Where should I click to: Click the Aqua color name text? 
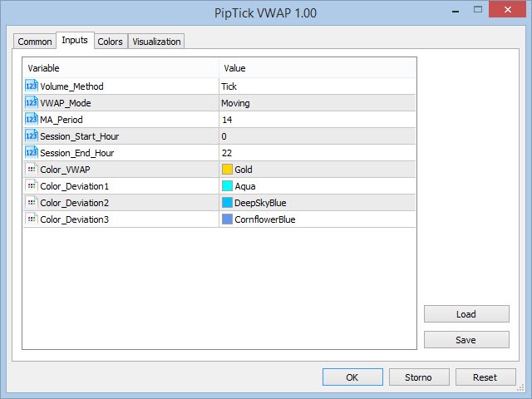pyautogui.click(x=245, y=186)
